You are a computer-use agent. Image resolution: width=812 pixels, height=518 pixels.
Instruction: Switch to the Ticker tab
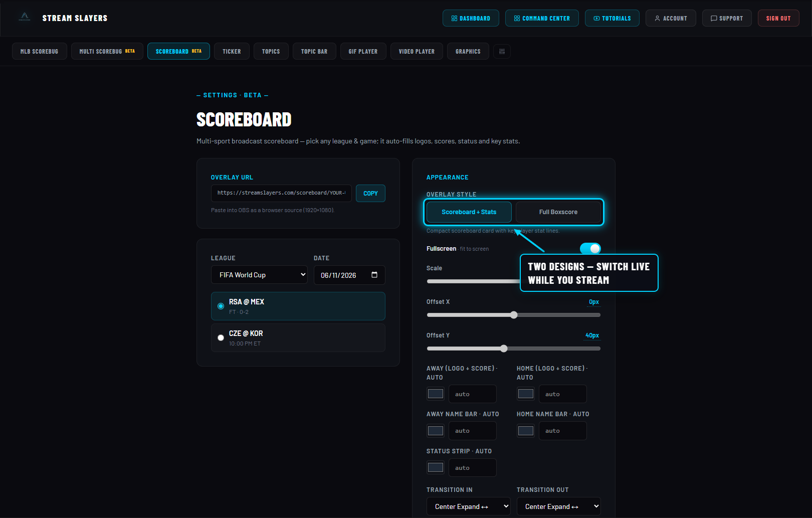point(232,52)
